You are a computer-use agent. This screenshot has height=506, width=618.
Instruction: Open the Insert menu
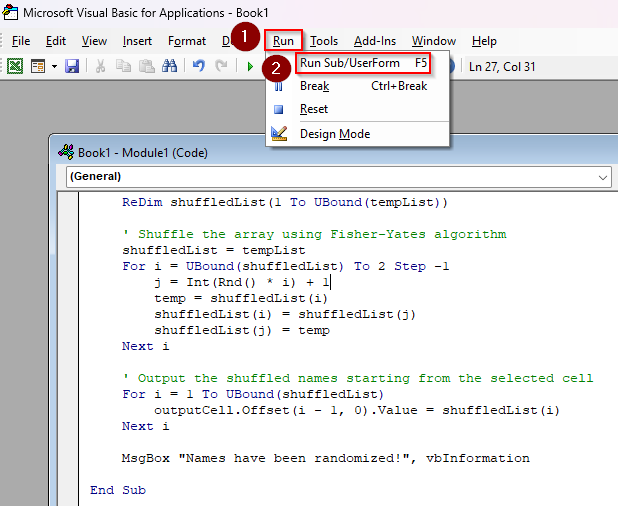click(x=137, y=41)
